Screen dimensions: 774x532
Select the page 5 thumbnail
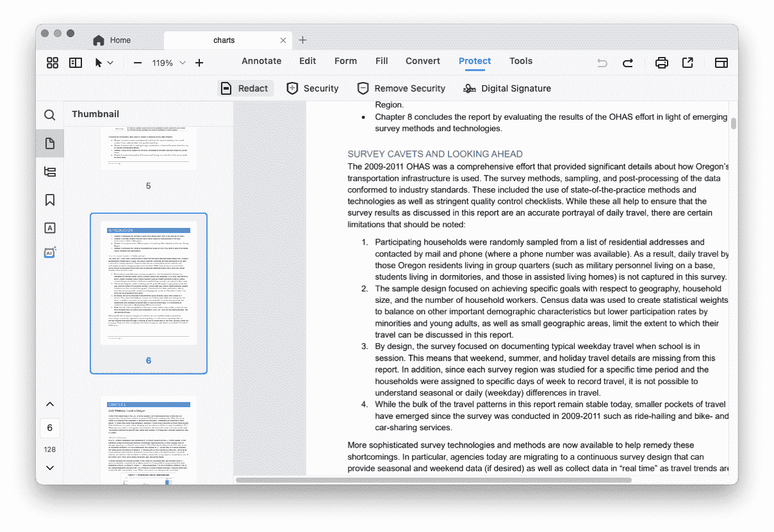click(148, 149)
